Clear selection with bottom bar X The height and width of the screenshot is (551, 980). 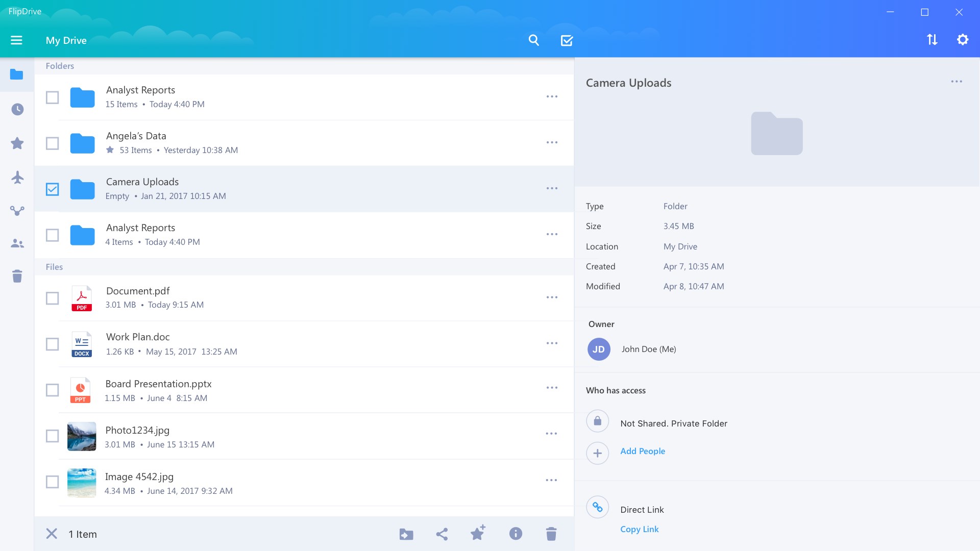click(52, 534)
